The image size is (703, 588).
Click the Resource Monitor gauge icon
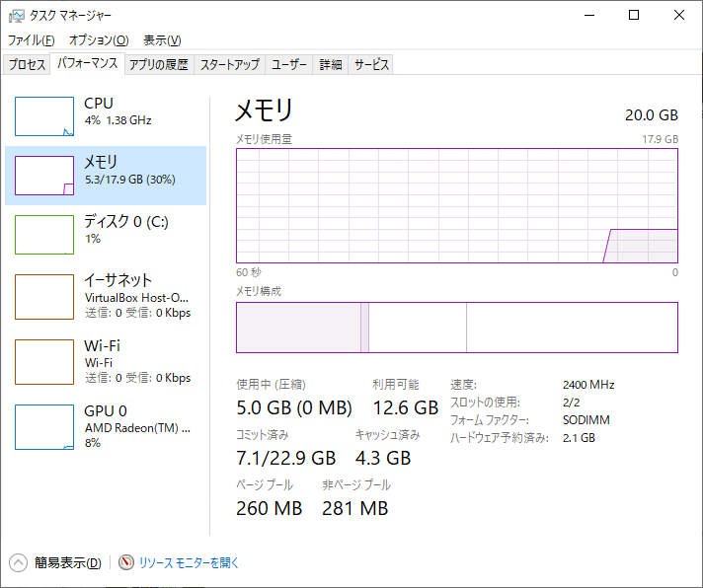point(126,562)
